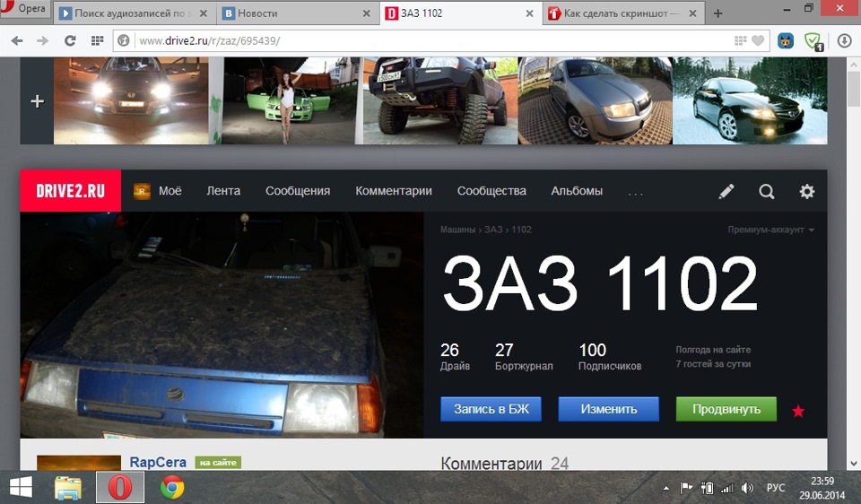Open the lifted off-road truck thumbnail

[440, 101]
